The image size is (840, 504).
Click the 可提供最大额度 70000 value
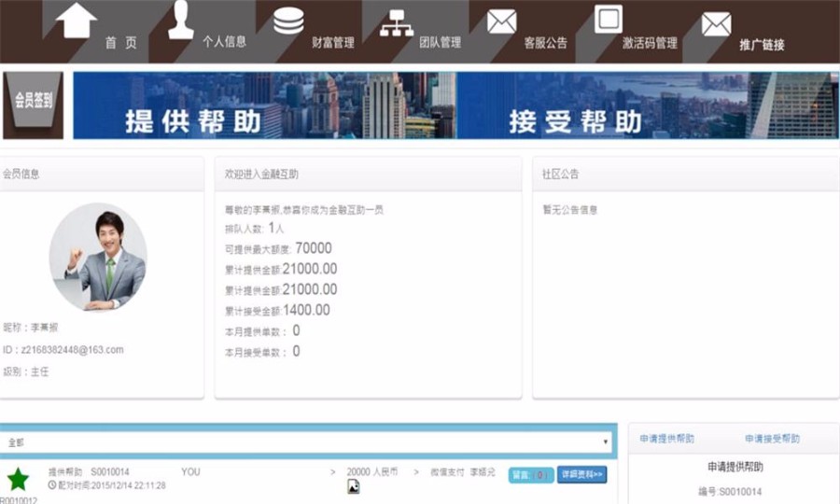tap(314, 248)
